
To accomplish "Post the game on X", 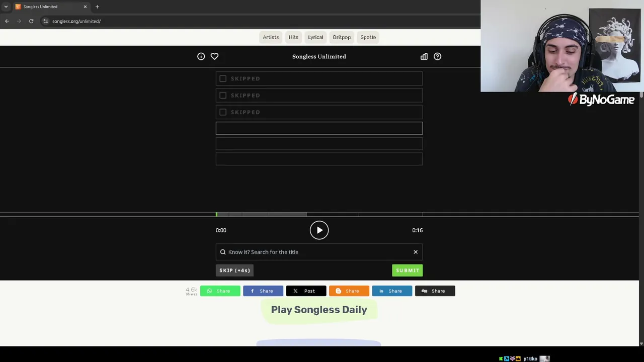I will [x=306, y=291].
